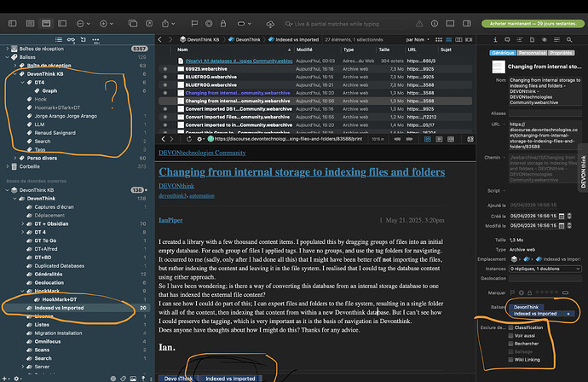Click the Acheter maintenant button

[533, 24]
